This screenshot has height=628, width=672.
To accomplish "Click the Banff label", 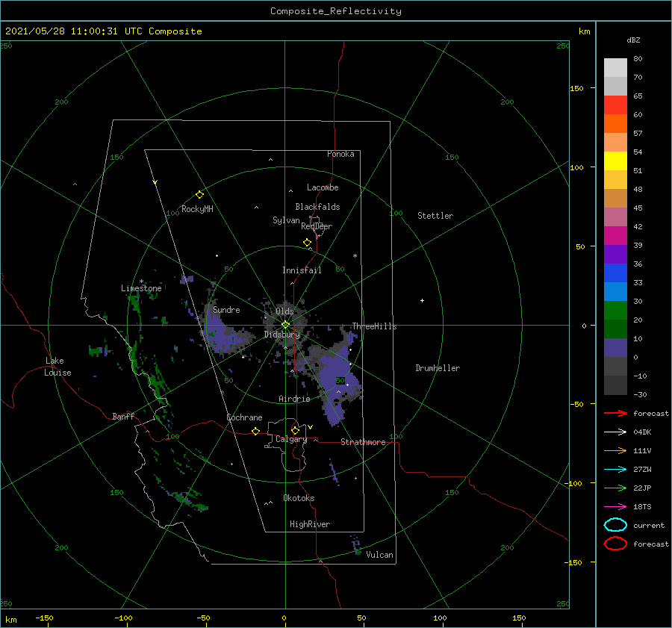I will (123, 416).
